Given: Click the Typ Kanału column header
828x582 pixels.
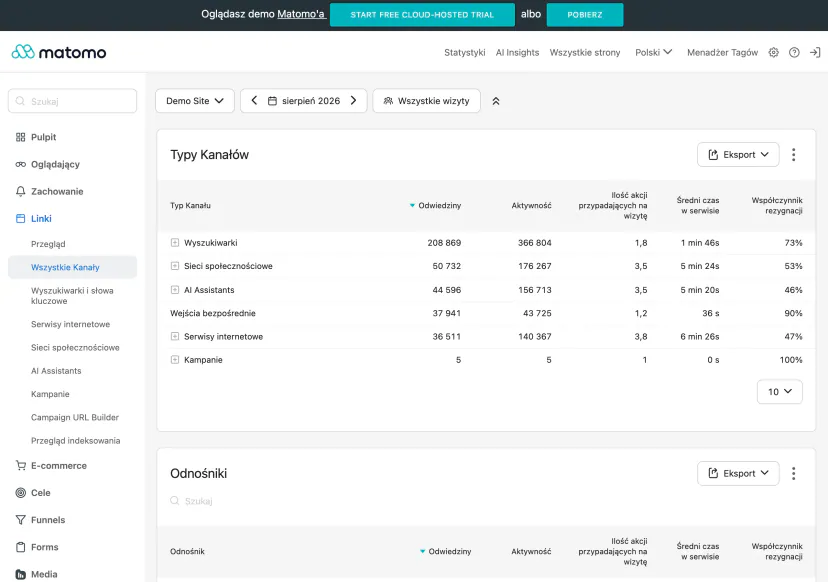Looking at the screenshot, I should 190,205.
